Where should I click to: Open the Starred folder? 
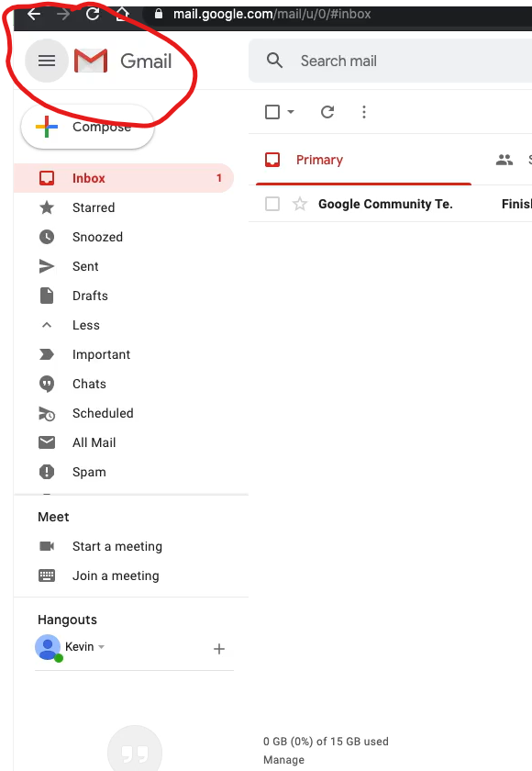124,207
